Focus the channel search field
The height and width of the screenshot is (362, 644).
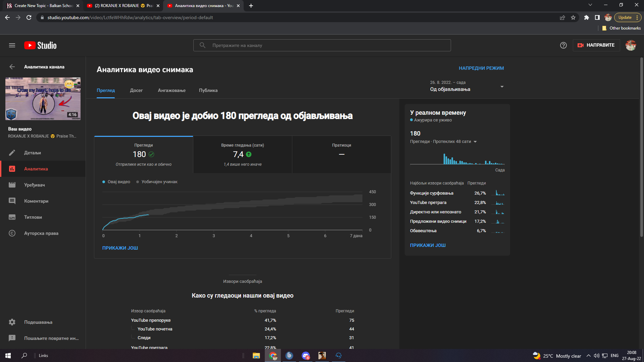322,45
